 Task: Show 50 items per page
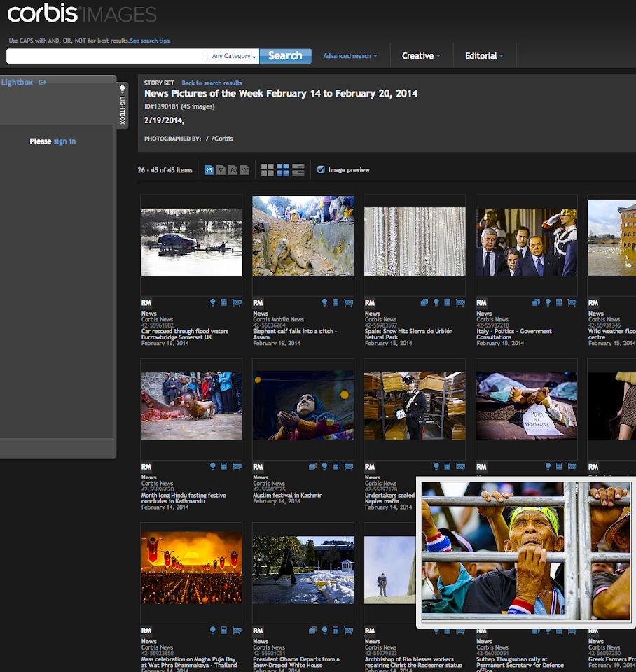pyautogui.click(x=221, y=170)
